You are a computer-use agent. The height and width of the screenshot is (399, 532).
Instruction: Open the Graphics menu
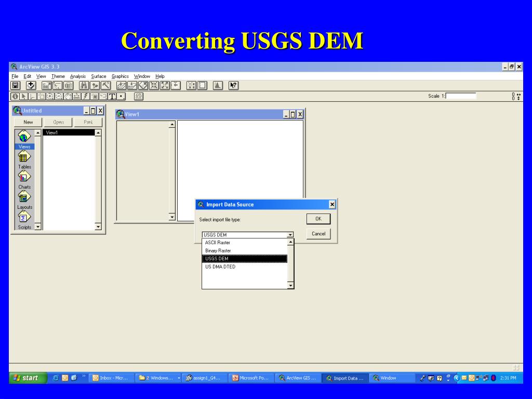click(x=120, y=76)
